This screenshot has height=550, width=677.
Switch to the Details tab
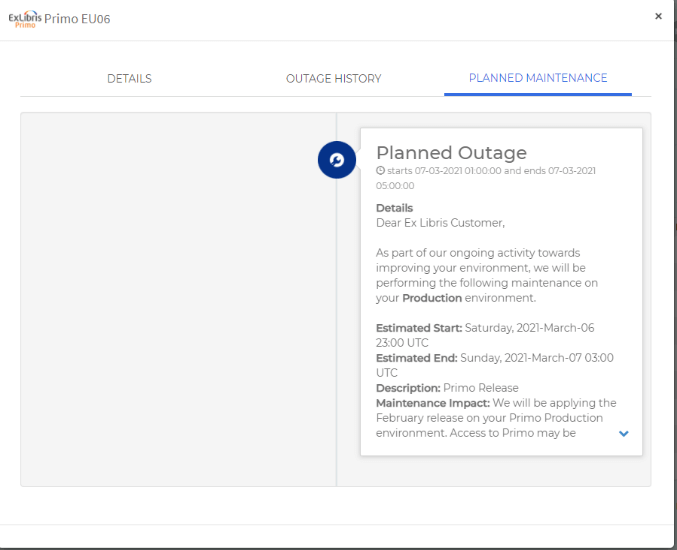click(x=129, y=79)
